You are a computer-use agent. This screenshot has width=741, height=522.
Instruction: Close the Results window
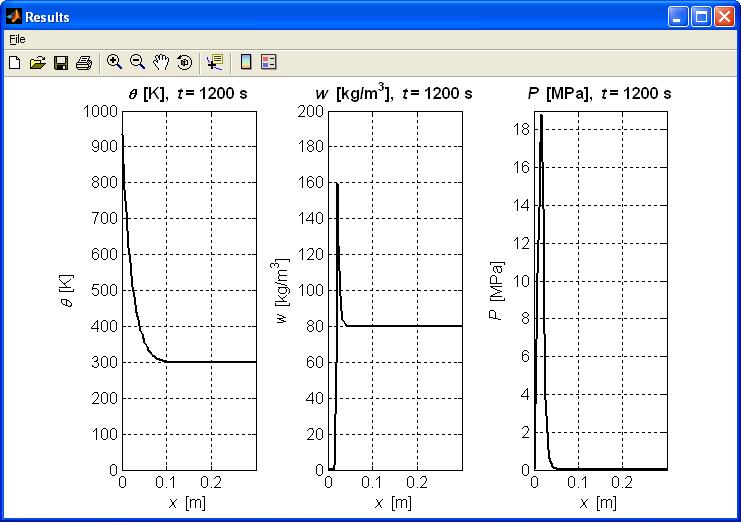click(724, 17)
